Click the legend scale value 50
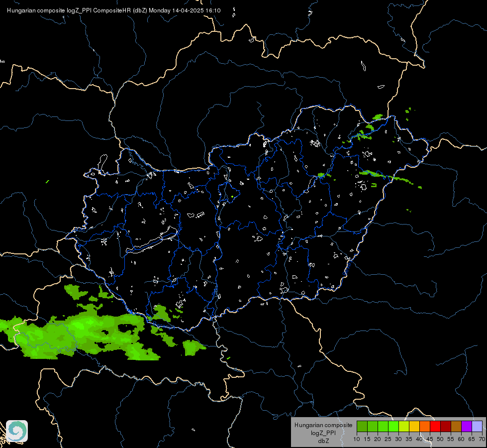This screenshot has height=448, width=487. point(440,439)
